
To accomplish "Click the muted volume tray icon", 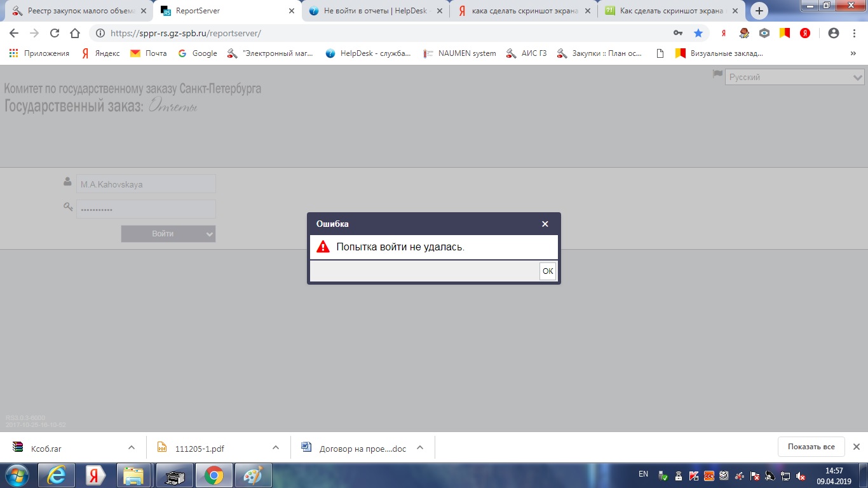I will (801, 475).
